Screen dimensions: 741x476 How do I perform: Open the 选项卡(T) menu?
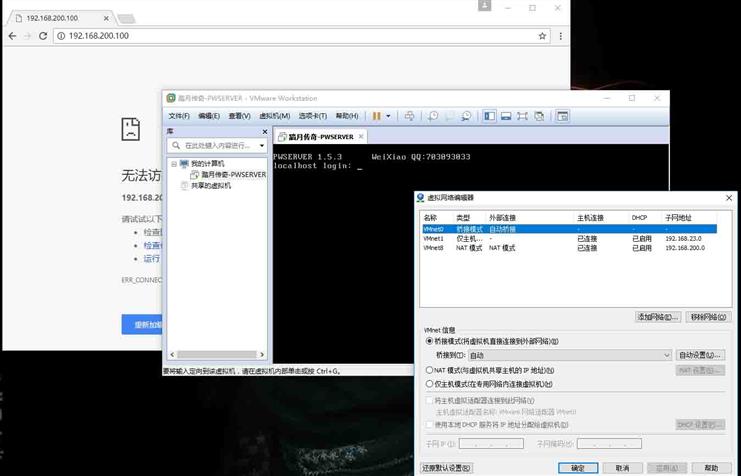coord(312,116)
